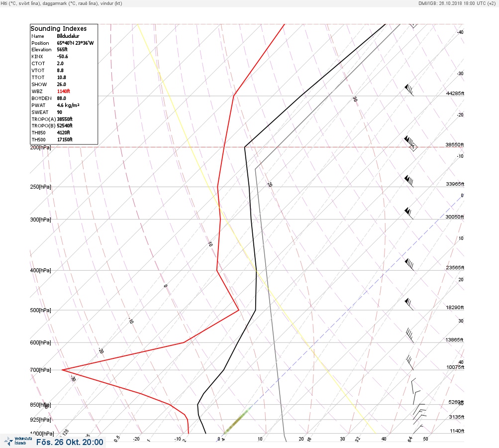Click the KINX value '-50.6'
The width and height of the screenshot is (499, 448).
click(62, 57)
